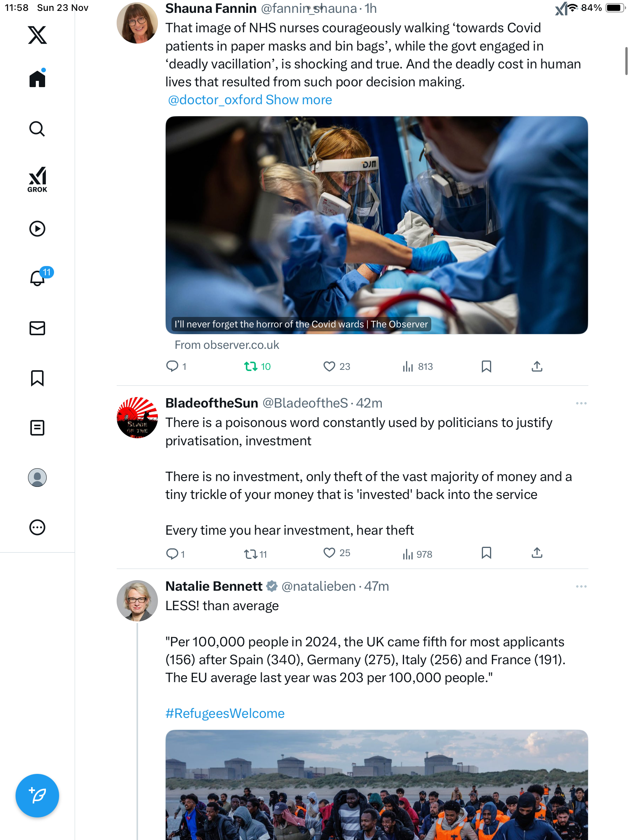
Task: Like BladeoftheSun's post
Action: [329, 553]
